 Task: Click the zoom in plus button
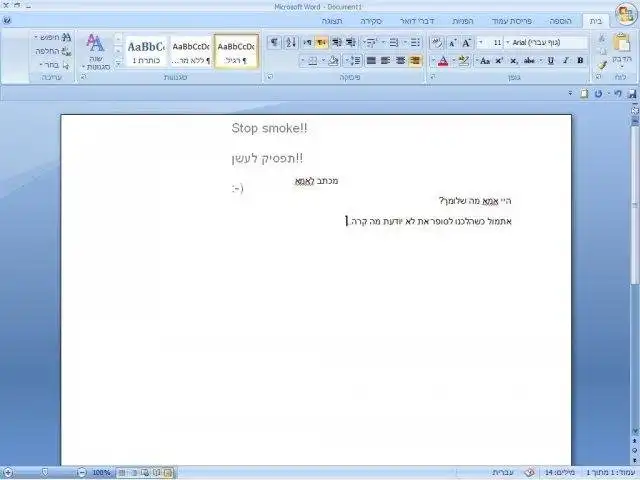[x=7, y=473]
